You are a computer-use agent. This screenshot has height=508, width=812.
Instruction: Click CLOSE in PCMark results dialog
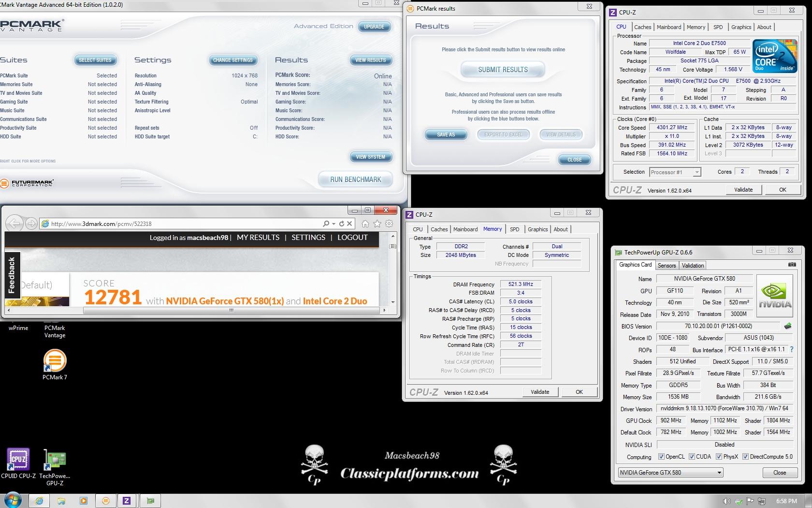click(x=575, y=160)
